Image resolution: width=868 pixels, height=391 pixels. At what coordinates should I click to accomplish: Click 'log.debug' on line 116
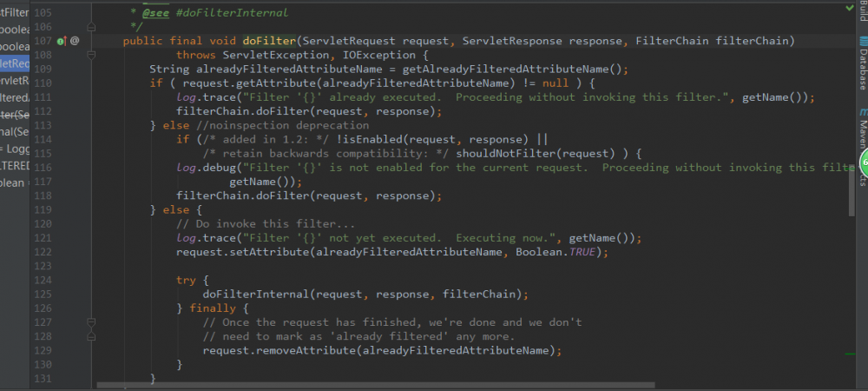pyautogui.click(x=206, y=167)
